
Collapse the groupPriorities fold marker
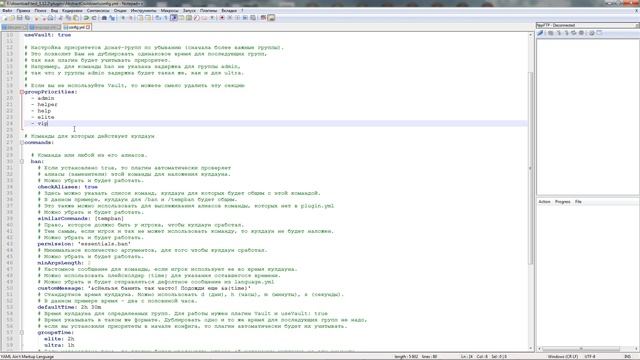coord(22,92)
